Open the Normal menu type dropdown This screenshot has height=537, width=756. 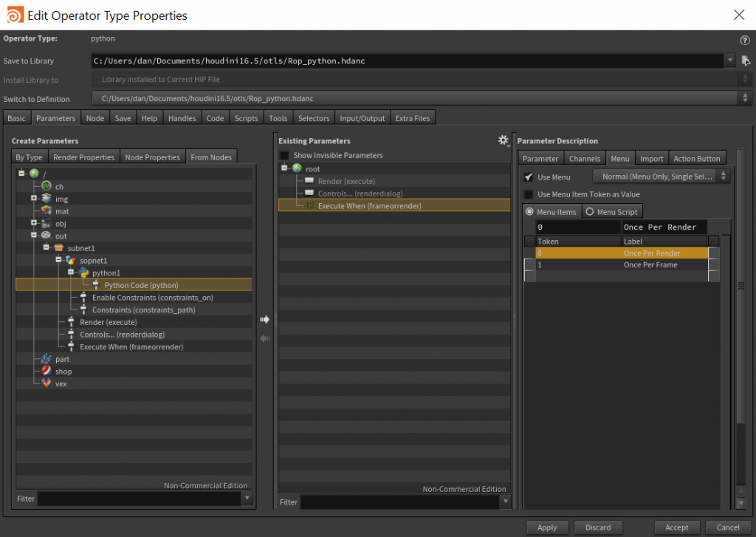661,177
